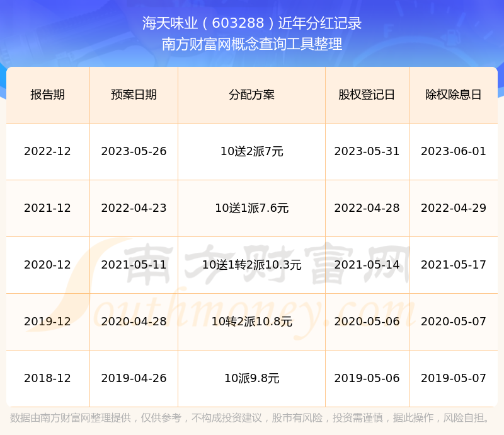Click ex-dividend date 2022-04-29
Image resolution: width=504 pixels, height=435 pixels.
(453, 208)
